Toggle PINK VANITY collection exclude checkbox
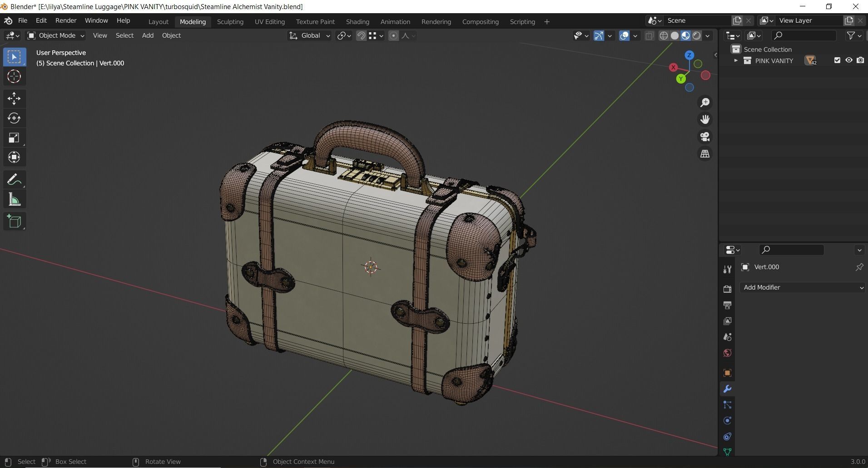This screenshot has height=468, width=868. (x=837, y=60)
